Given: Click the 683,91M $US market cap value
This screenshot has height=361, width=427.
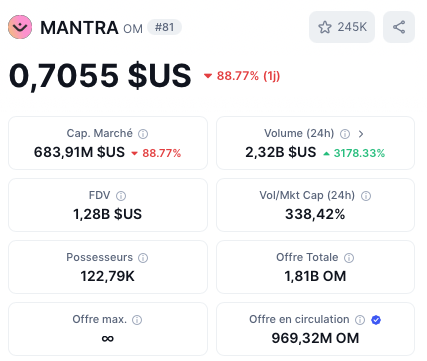Looking at the screenshot, I should (x=79, y=152).
